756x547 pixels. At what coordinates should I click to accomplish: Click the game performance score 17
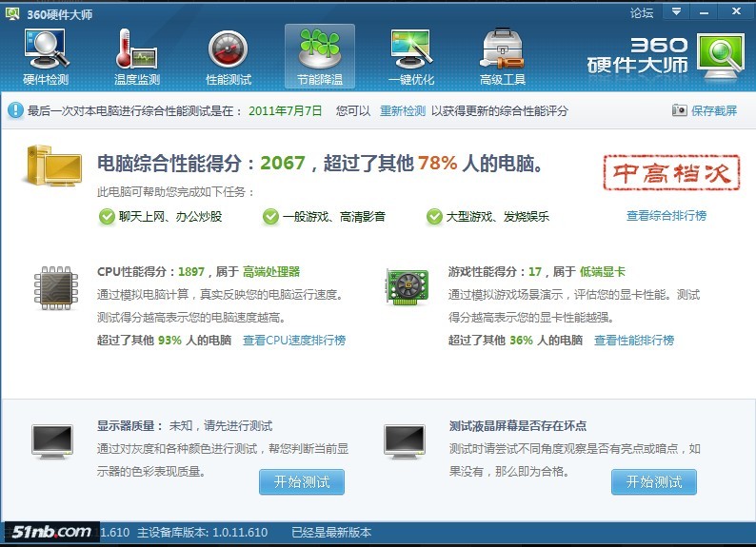coord(535,271)
